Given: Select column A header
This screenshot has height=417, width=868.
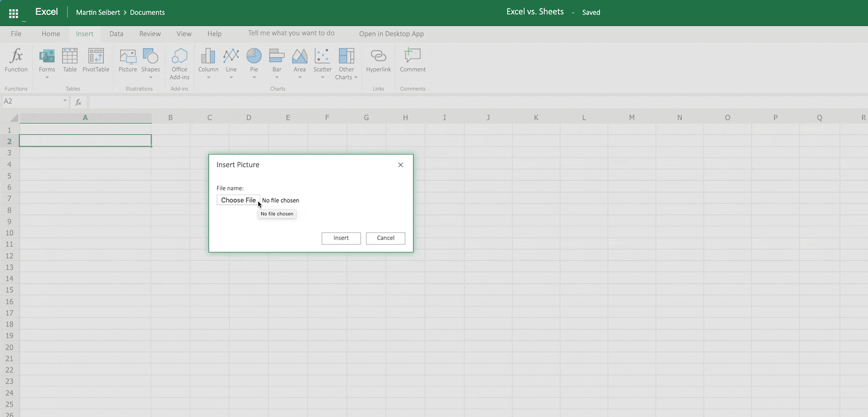Looking at the screenshot, I should click(x=85, y=118).
